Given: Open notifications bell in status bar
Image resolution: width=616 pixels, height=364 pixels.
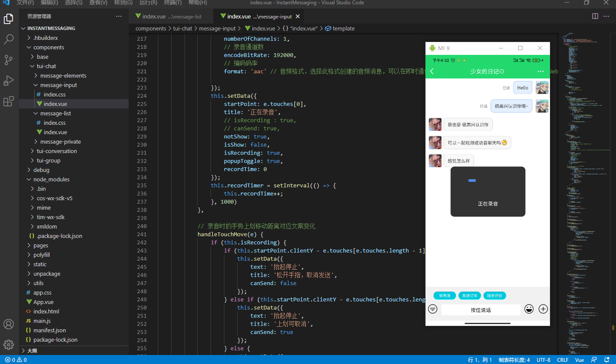Looking at the screenshot, I should (607, 360).
